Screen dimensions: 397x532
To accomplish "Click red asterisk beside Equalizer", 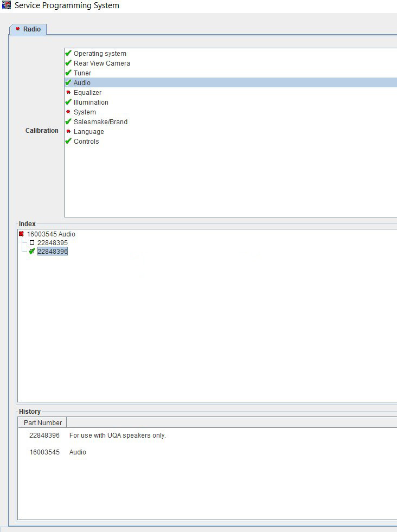I will coord(68,92).
